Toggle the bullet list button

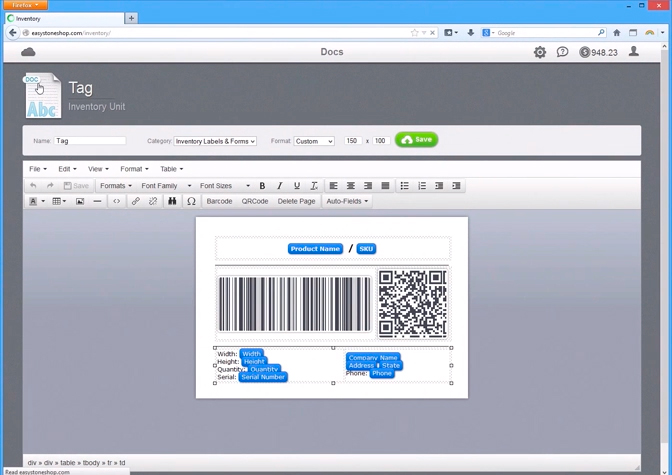point(404,186)
